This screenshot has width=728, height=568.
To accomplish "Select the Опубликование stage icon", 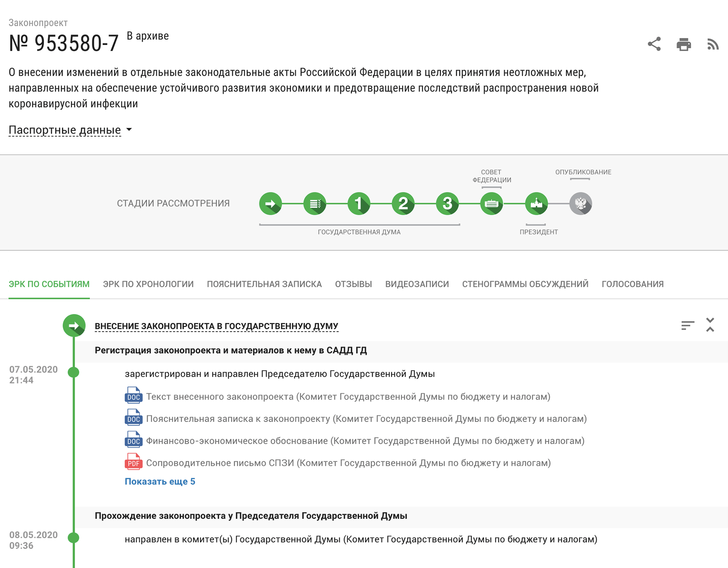I will click(x=581, y=204).
